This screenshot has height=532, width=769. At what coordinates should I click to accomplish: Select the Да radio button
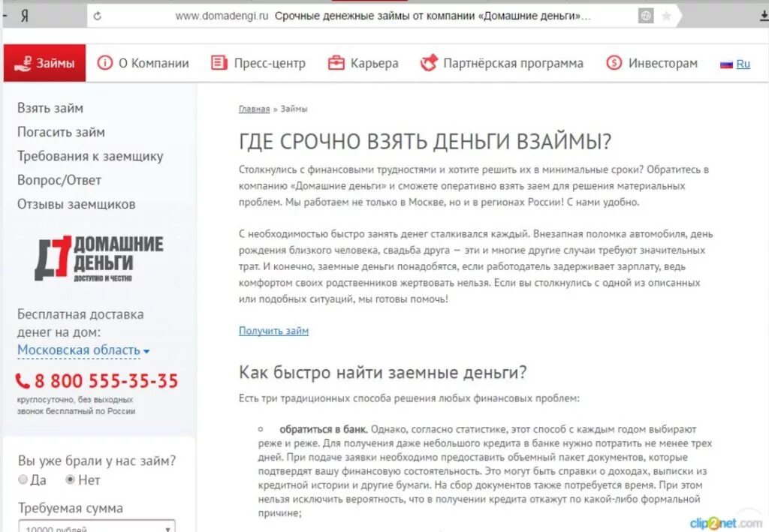point(23,479)
